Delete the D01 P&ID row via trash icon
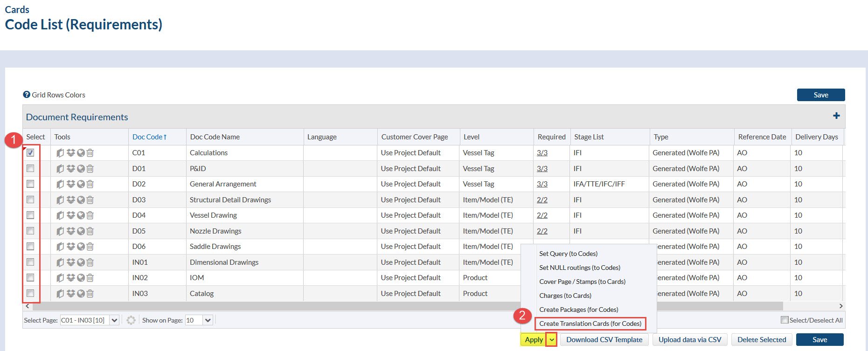 [x=90, y=169]
